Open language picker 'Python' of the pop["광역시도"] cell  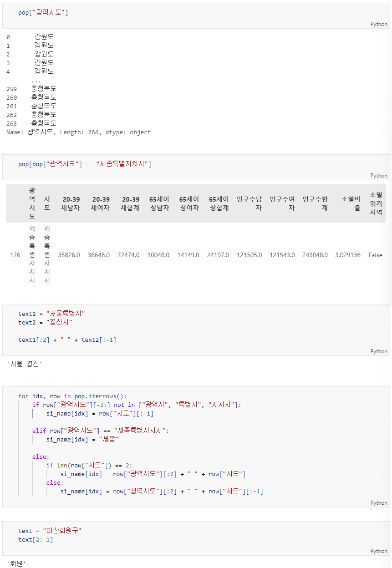[379, 24]
